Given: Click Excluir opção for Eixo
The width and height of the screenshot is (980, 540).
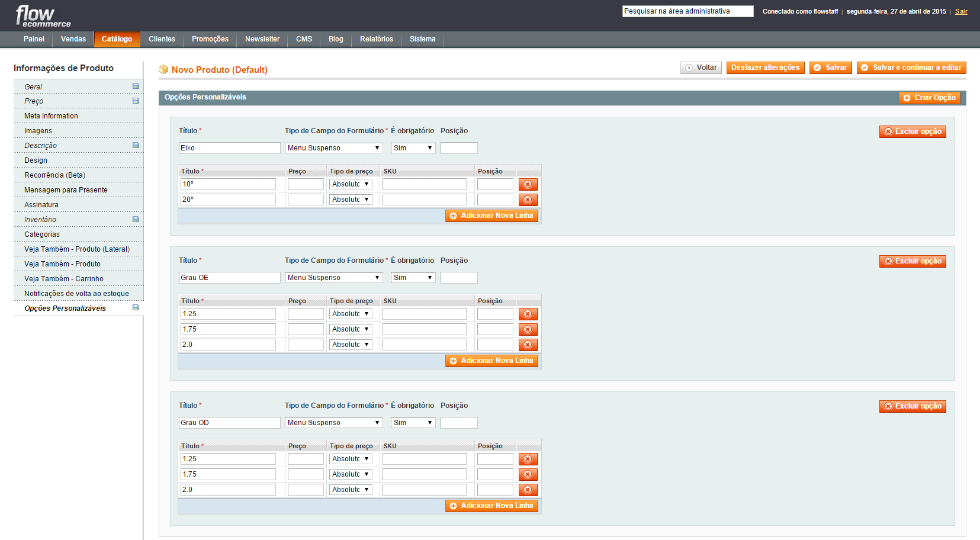Looking at the screenshot, I should 912,131.
